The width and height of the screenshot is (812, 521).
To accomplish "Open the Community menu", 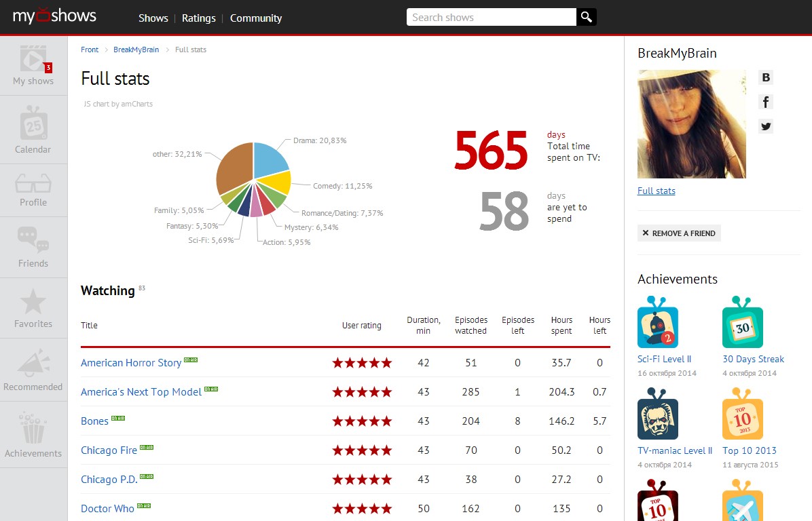I will click(256, 18).
